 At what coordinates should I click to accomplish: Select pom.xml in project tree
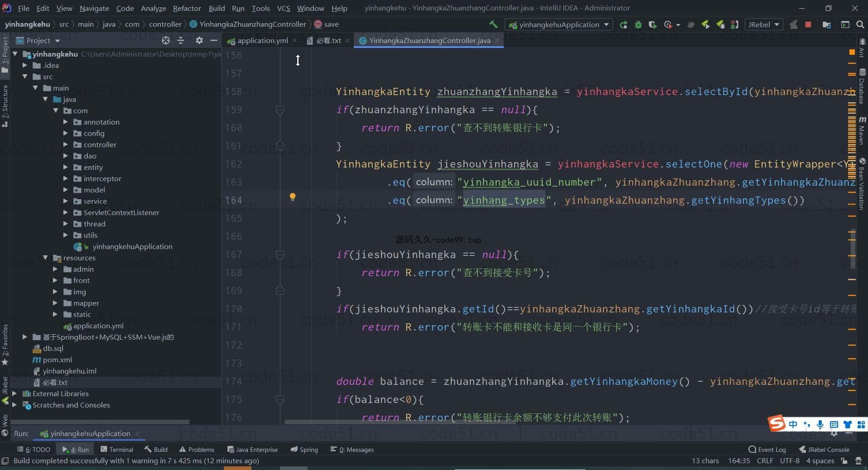click(x=57, y=360)
